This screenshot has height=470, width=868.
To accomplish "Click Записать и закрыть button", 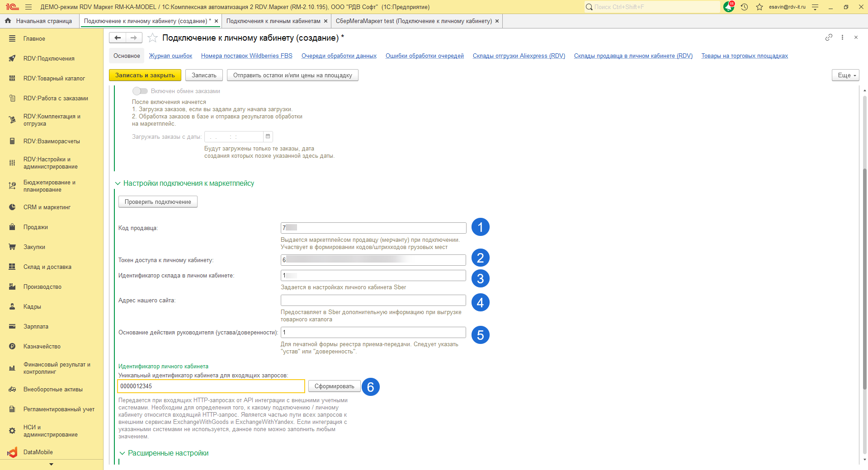I will click(145, 75).
